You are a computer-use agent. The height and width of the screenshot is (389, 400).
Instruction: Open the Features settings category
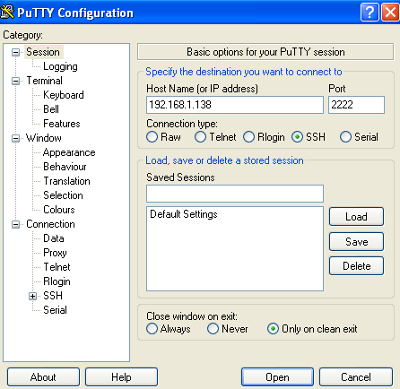(x=62, y=124)
